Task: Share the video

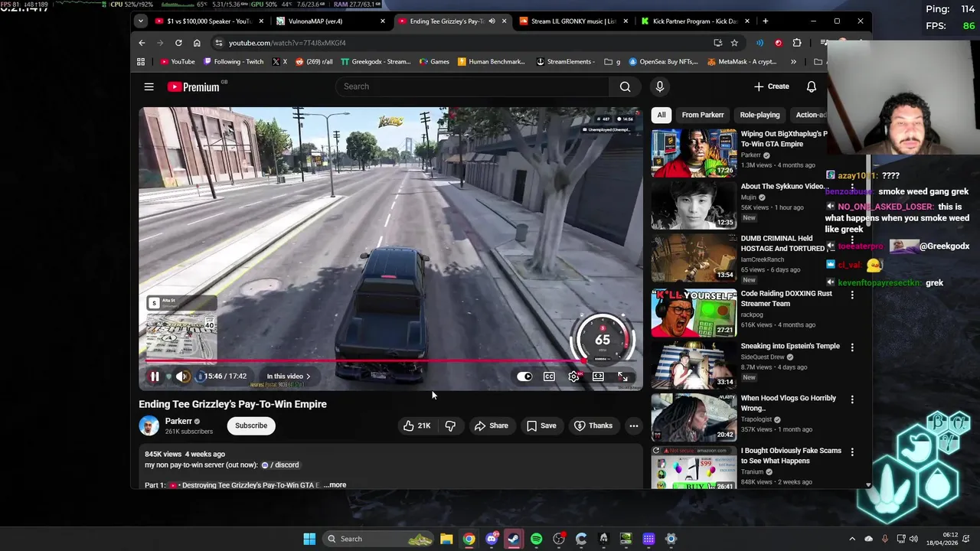Action: [x=491, y=425]
